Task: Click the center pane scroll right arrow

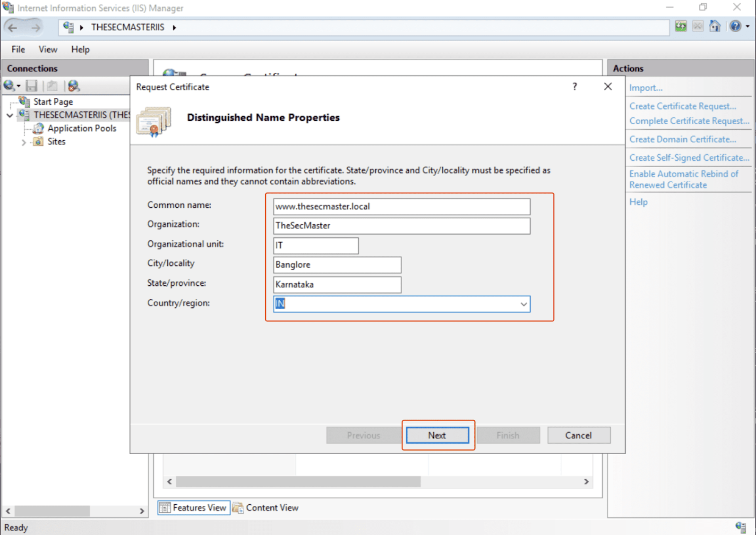Action: click(586, 482)
